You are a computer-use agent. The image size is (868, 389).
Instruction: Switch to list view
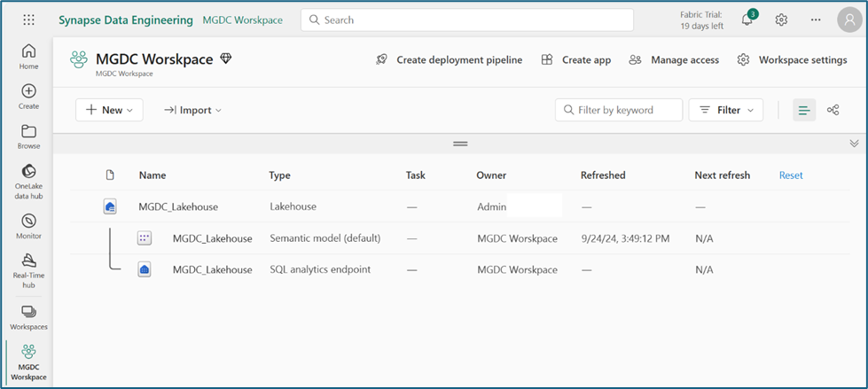804,110
